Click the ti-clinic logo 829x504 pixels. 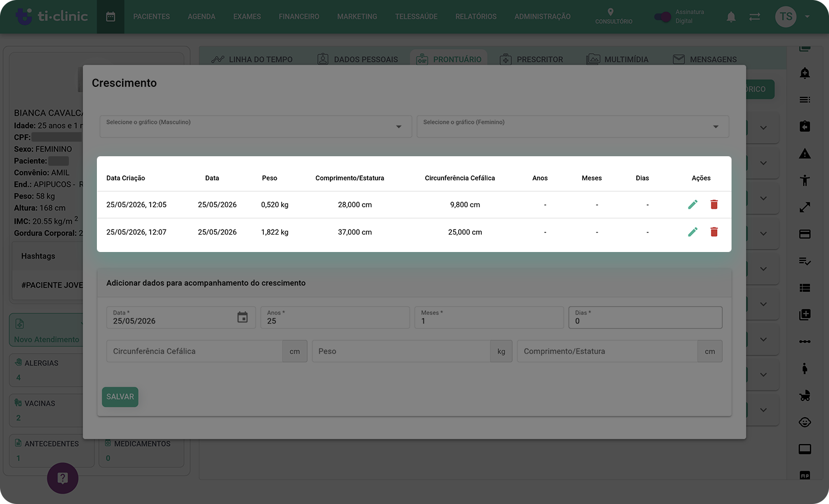click(52, 16)
